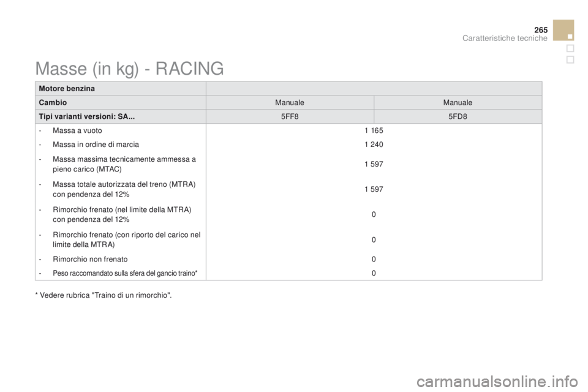Click 'Massa in ordine di marcia' label
Screen dimensions: 588x392
point(96,145)
